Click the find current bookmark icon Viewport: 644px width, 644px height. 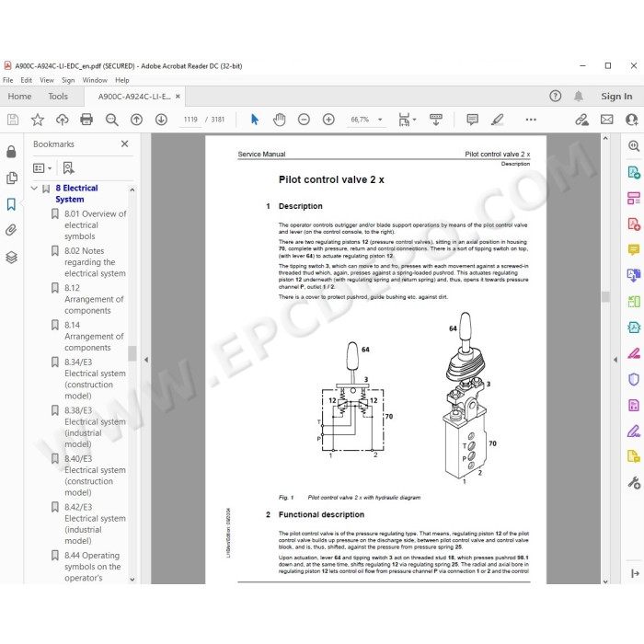[x=69, y=168]
